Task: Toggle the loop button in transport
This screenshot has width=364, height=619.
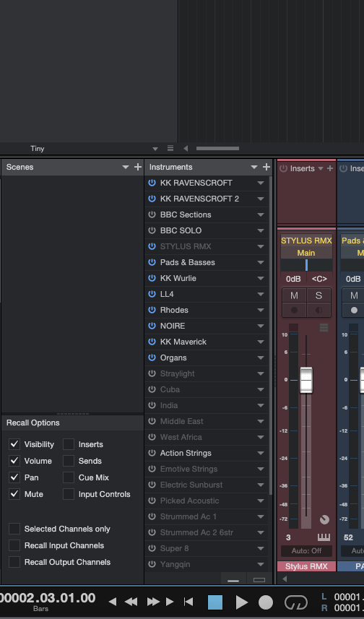Action: [x=295, y=602]
